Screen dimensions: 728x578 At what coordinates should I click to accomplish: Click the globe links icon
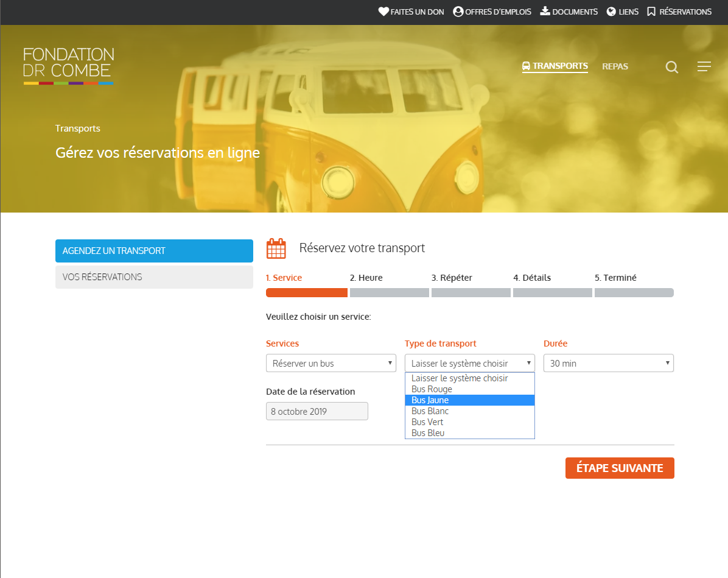coord(612,12)
